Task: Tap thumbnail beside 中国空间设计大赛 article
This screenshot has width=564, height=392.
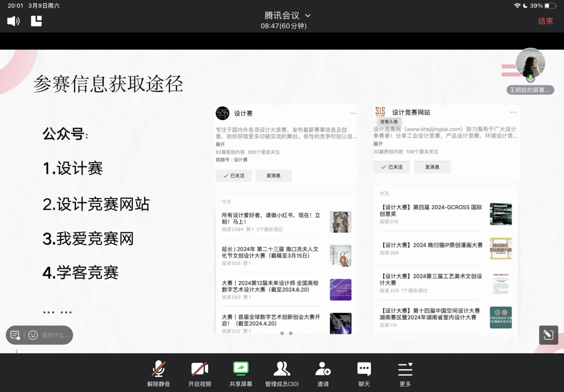Action: click(x=501, y=317)
